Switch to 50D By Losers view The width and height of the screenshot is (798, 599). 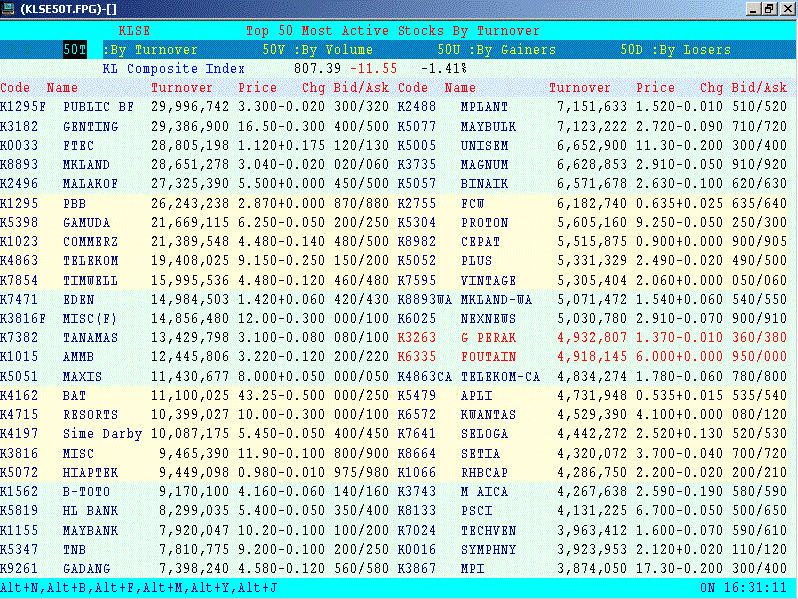click(x=675, y=50)
